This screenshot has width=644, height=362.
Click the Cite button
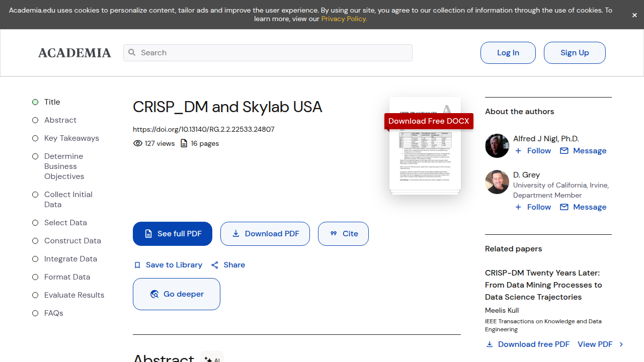(343, 234)
